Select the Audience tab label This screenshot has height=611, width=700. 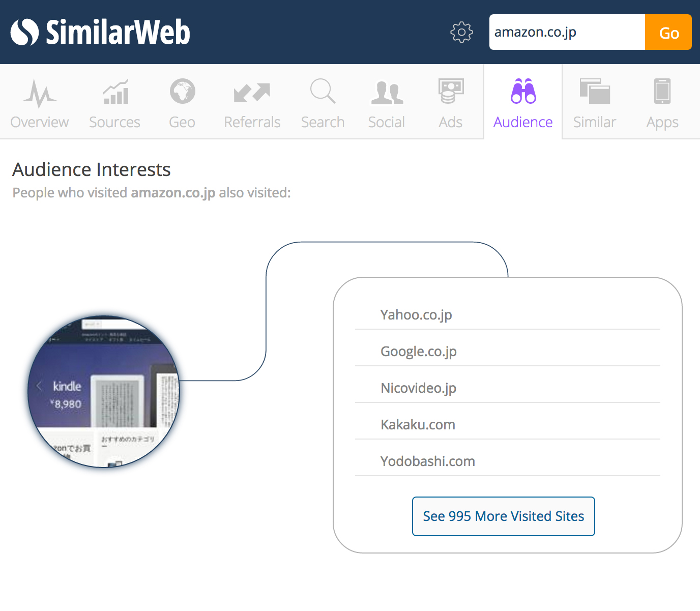(523, 122)
